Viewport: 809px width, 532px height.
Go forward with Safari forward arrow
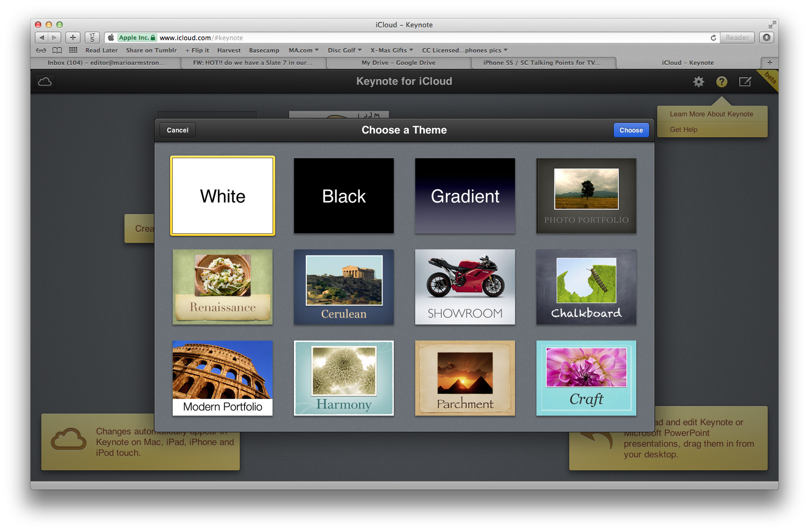pyautogui.click(x=55, y=38)
